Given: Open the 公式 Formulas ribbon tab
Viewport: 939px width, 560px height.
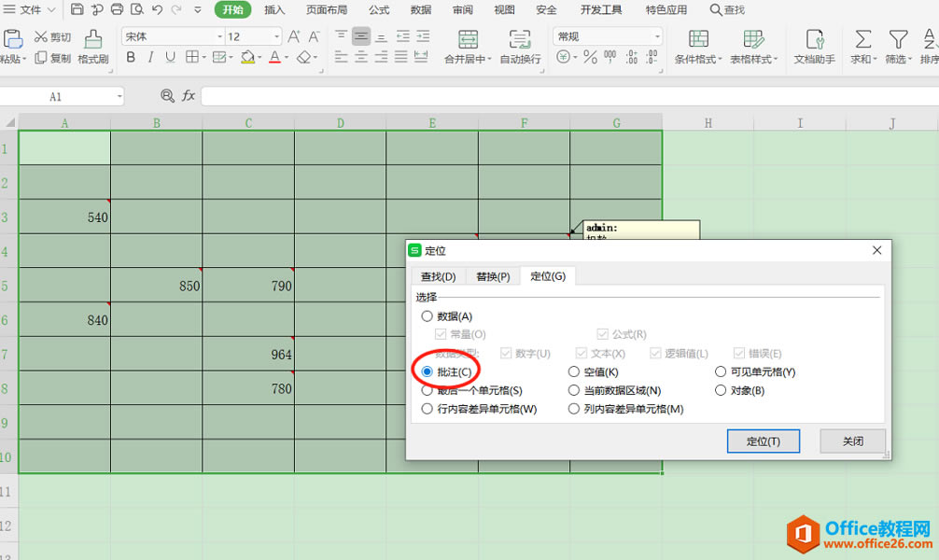Looking at the screenshot, I should pos(378,10).
